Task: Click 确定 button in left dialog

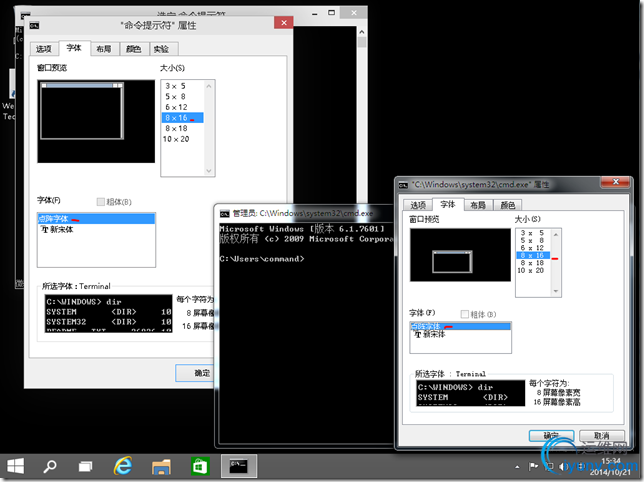Action: pos(195,373)
